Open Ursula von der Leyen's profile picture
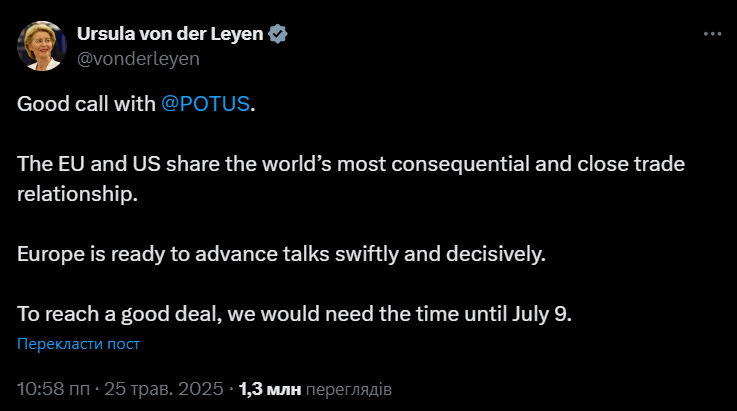737x411 pixels. (41, 45)
